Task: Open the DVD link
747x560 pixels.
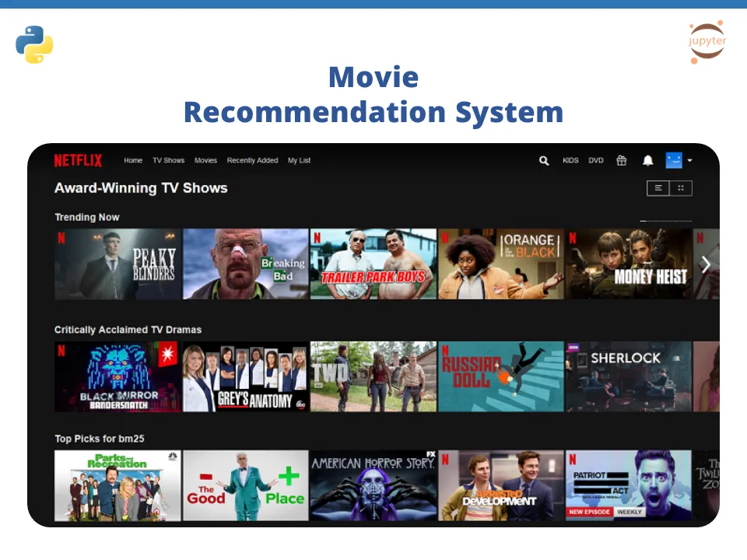Action: tap(596, 161)
